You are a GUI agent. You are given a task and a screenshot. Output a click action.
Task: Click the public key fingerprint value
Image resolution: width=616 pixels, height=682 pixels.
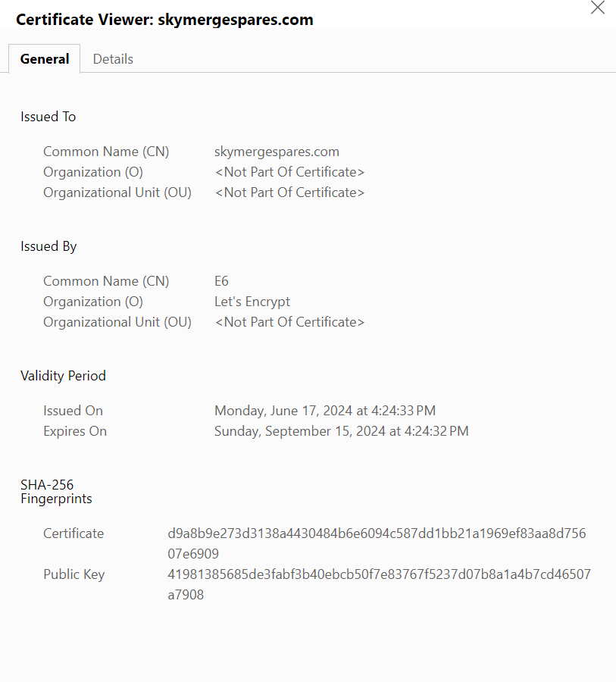point(380,584)
